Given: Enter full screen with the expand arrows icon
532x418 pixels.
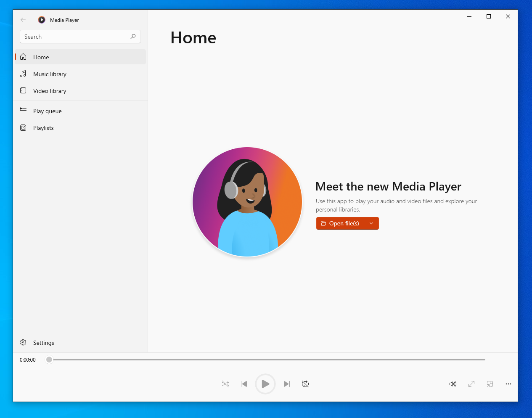Looking at the screenshot, I should (x=471, y=384).
